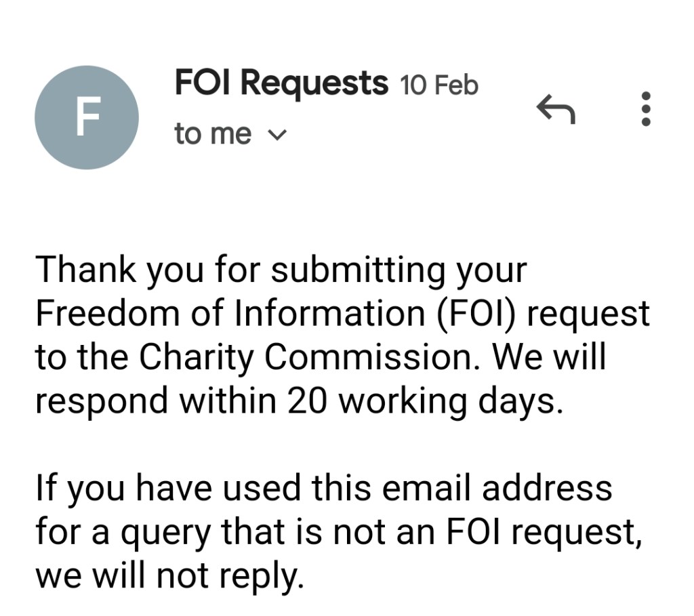
Task: Click the "10 Feb" date stamp
Action: 439,86
